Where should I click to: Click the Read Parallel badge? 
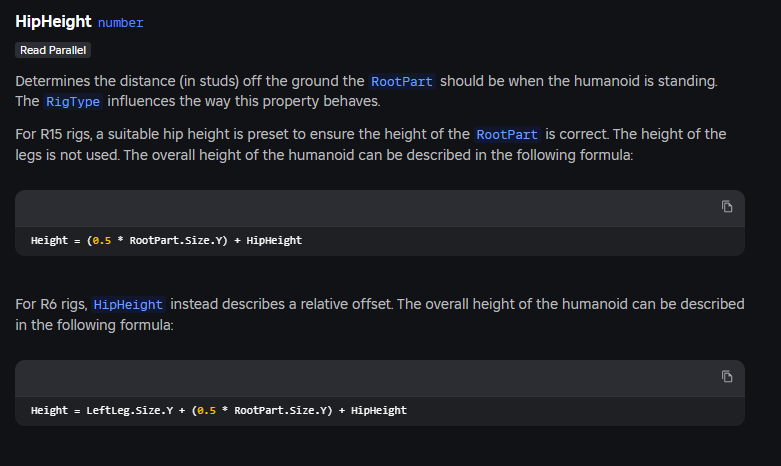pyautogui.click(x=54, y=50)
